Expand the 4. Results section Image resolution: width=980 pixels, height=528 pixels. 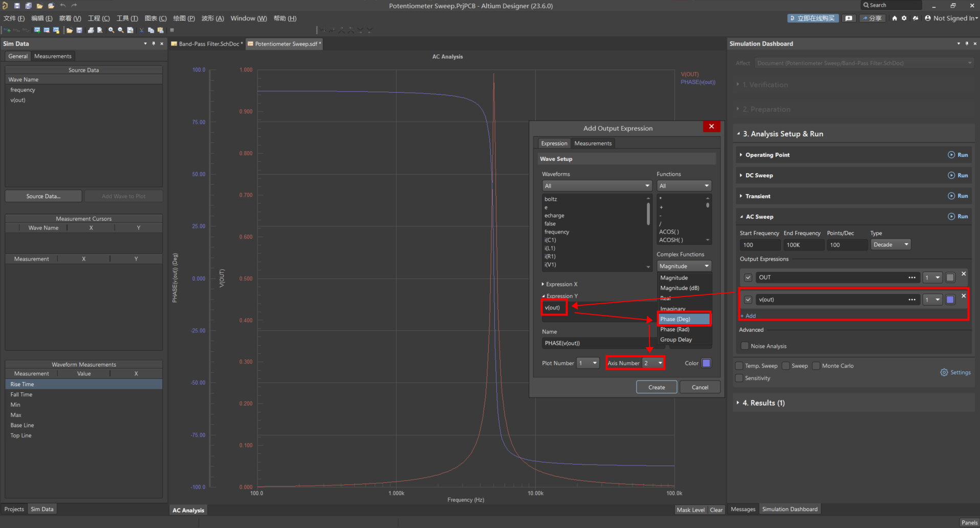click(x=763, y=403)
